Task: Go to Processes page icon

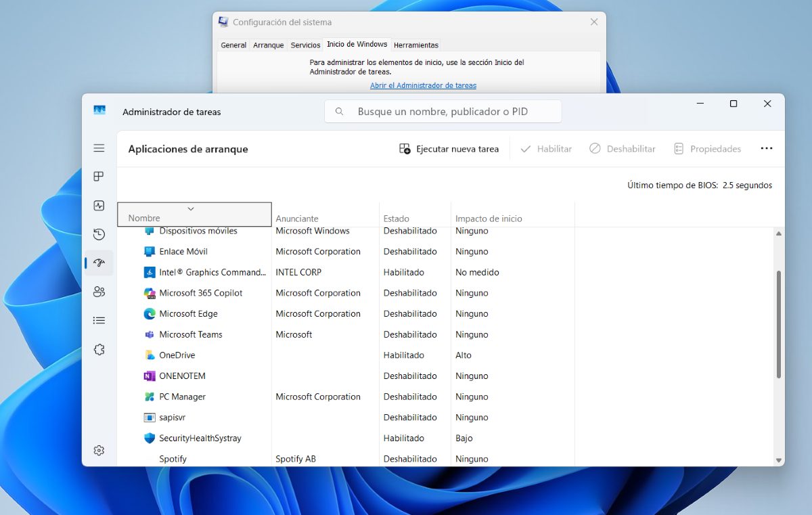Action: pyautogui.click(x=99, y=177)
